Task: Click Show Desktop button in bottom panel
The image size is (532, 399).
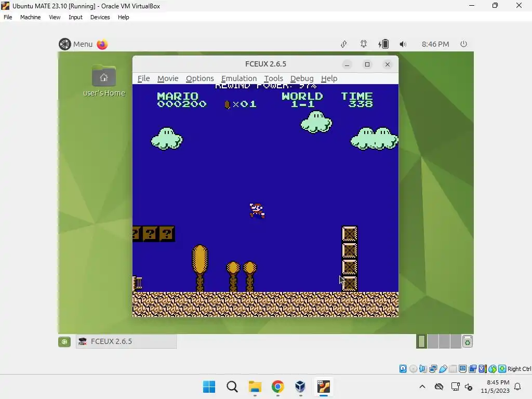Action: point(64,342)
